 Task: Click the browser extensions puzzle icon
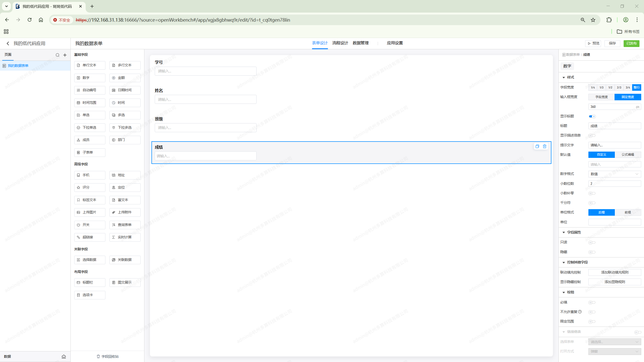pyautogui.click(x=609, y=20)
